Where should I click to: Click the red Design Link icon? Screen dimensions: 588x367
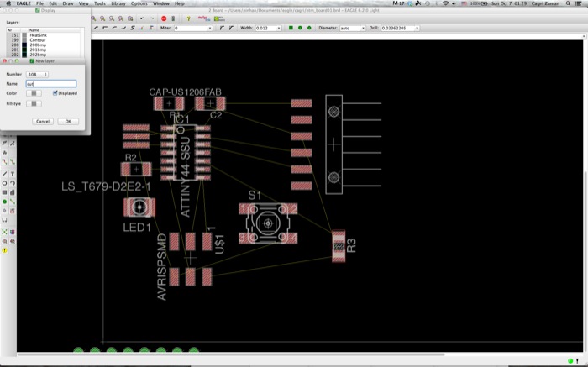[203, 18]
